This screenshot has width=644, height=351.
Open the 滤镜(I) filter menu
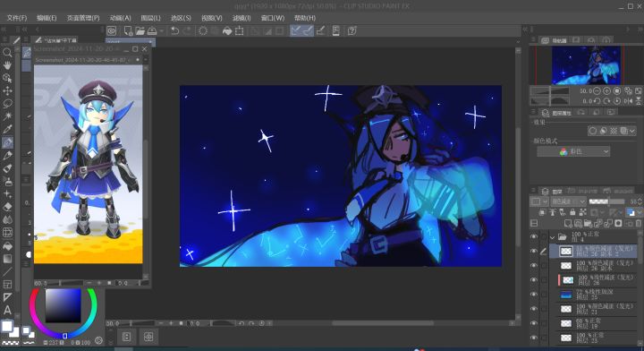[x=241, y=18]
